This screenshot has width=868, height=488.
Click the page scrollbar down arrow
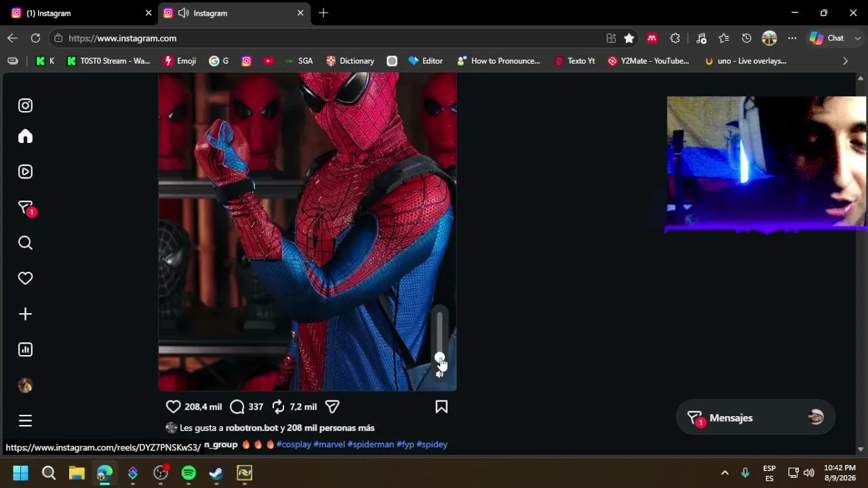pos(861,449)
